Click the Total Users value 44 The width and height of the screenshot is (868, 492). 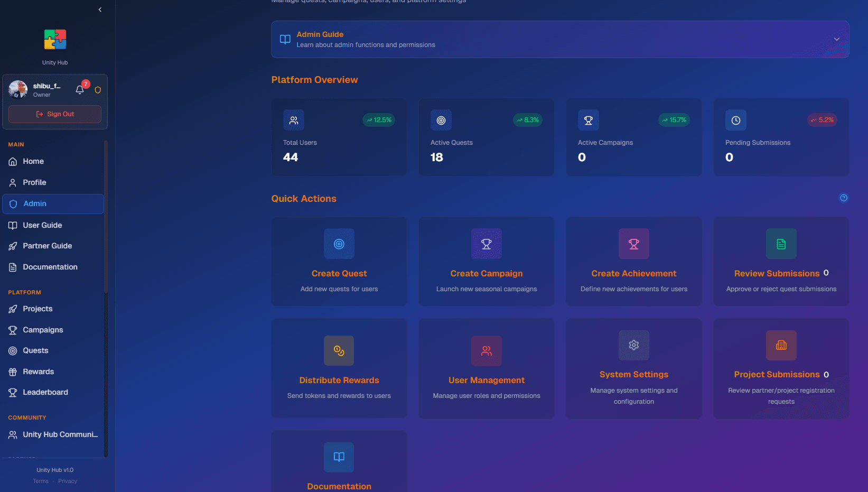[291, 157]
